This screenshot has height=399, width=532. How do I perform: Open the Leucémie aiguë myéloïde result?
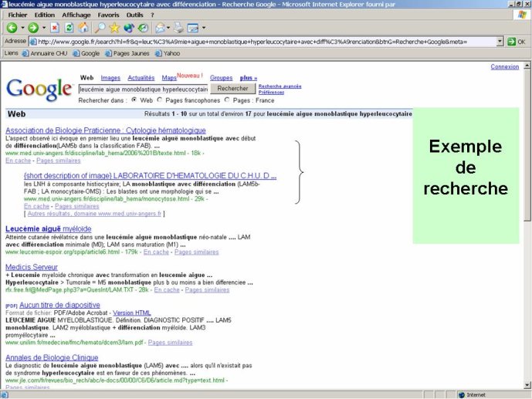click(x=48, y=228)
